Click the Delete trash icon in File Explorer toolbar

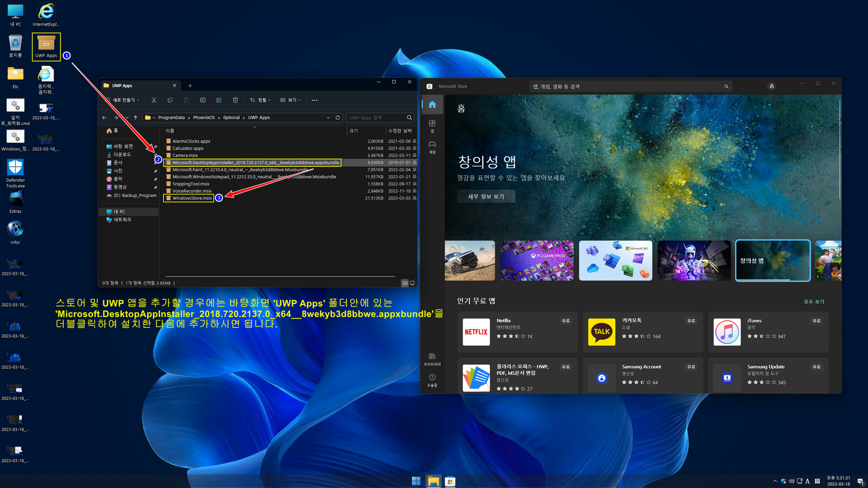click(235, 100)
